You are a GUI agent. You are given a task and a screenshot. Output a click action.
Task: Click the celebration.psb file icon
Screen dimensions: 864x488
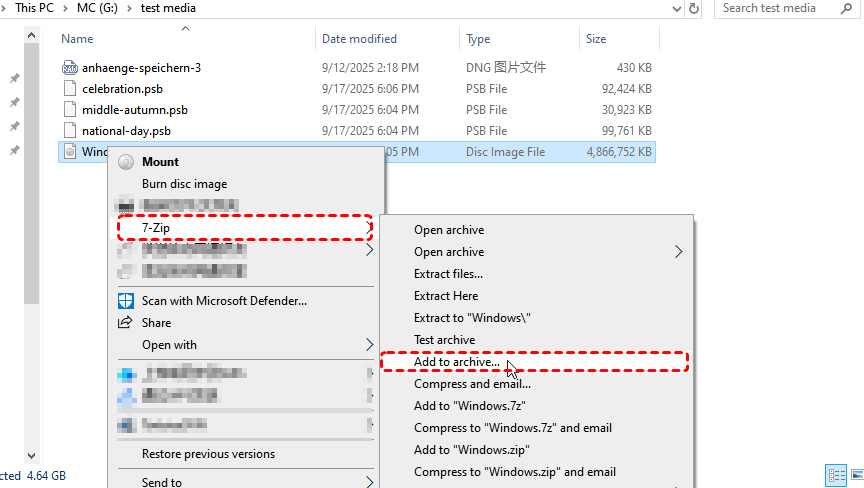(69, 89)
